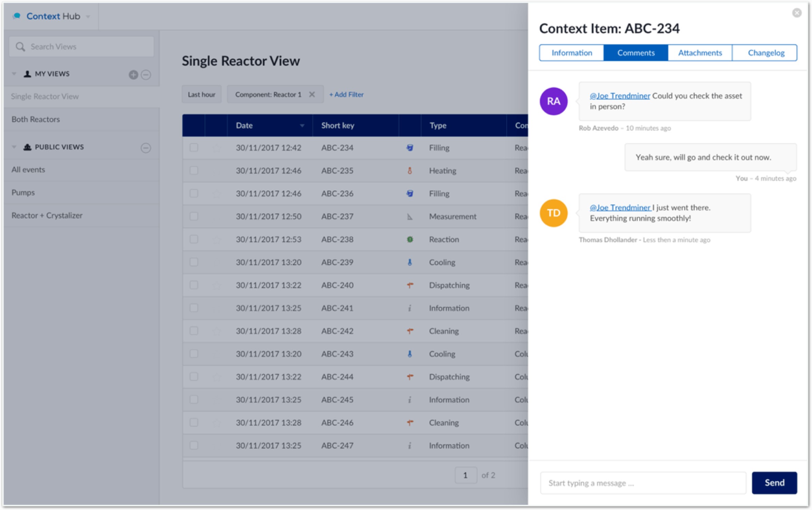Click the search magnifier icon

[x=20, y=47]
